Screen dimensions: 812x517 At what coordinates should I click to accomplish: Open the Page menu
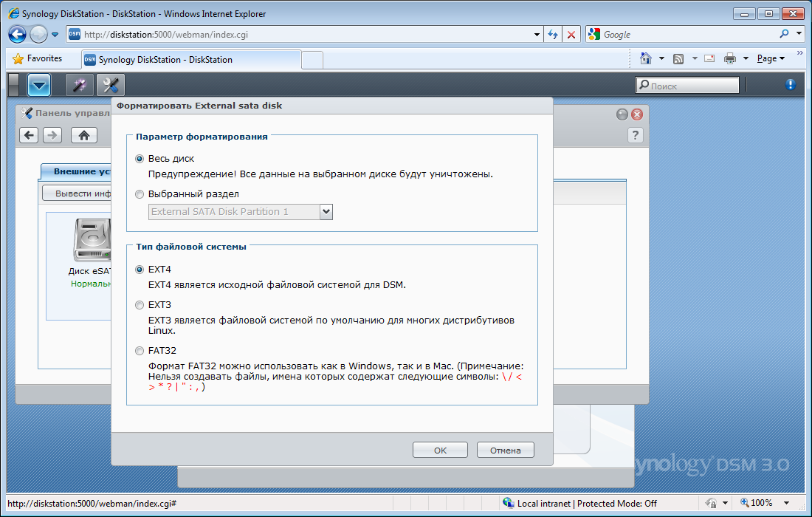pos(771,58)
